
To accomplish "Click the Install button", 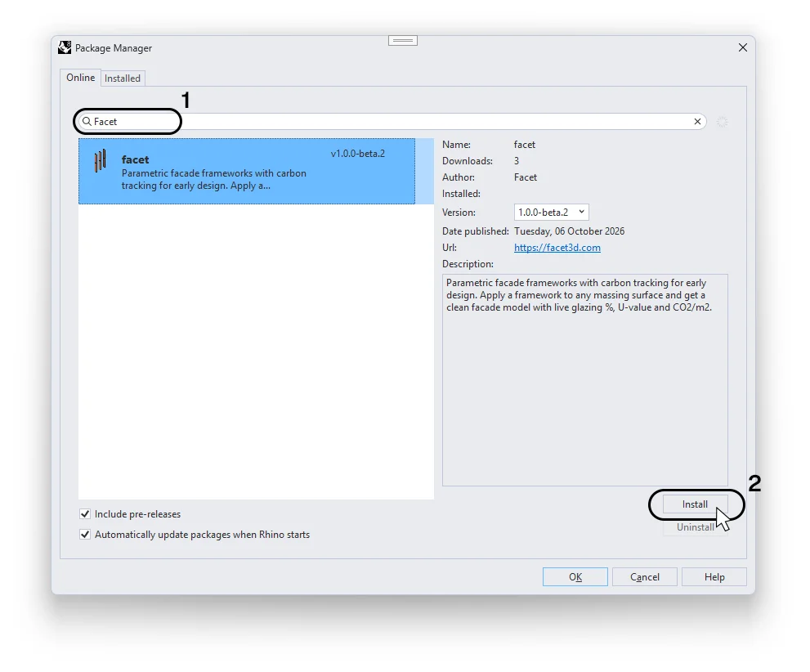I will point(695,504).
